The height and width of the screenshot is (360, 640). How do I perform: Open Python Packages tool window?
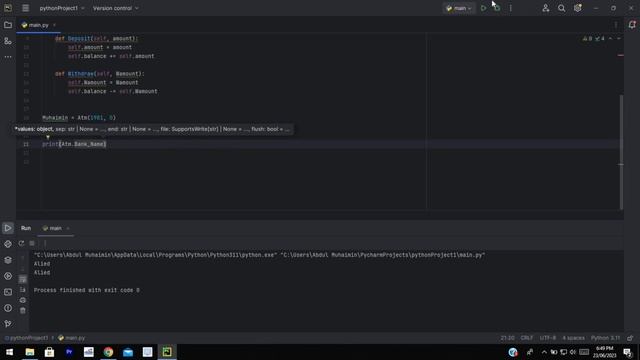point(8,244)
